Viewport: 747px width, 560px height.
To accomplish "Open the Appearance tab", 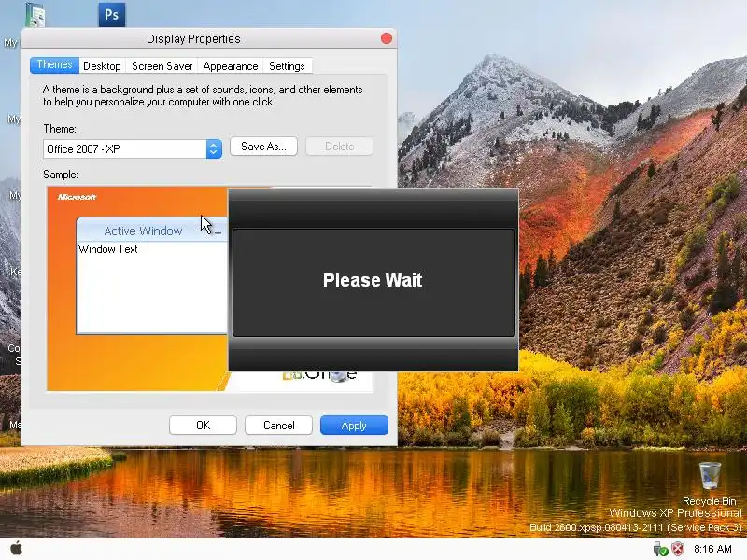I will 230,65.
